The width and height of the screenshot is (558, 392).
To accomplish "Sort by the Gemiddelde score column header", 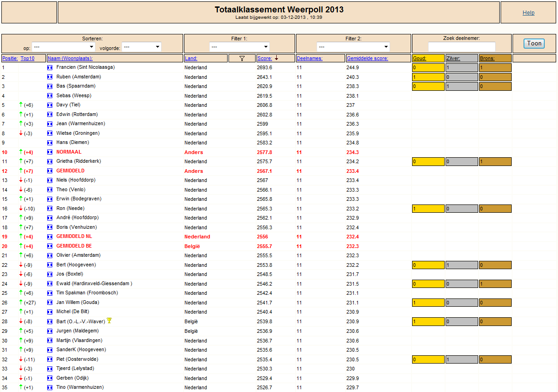I will click(x=367, y=58).
